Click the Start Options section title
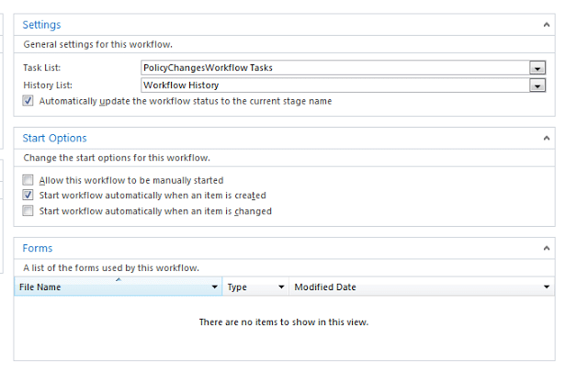Screen dimensions: 588x372 [x=54, y=139]
